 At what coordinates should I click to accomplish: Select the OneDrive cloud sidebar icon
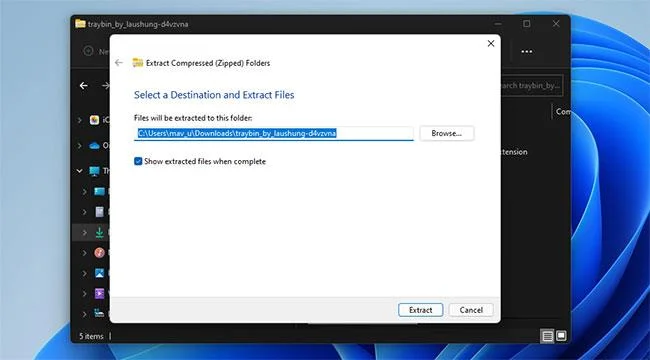(95, 146)
